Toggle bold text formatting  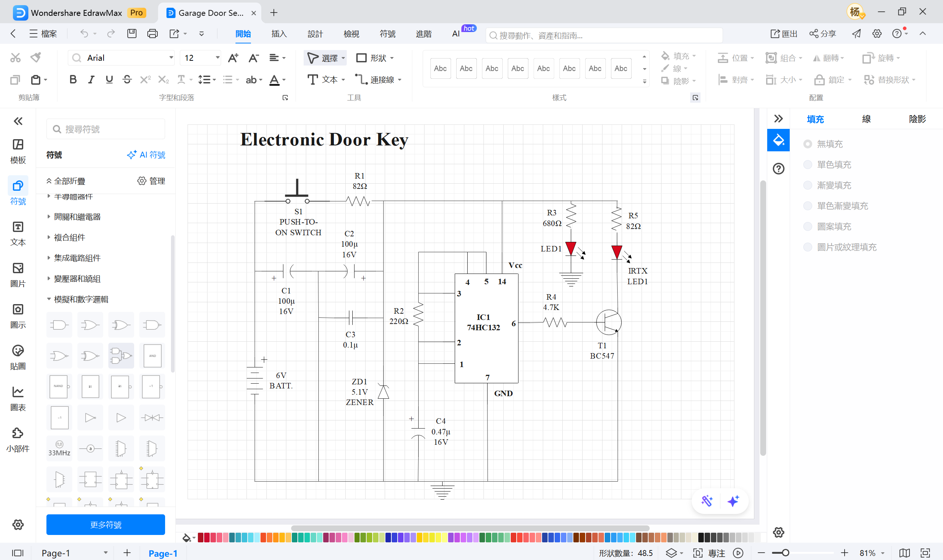point(73,80)
